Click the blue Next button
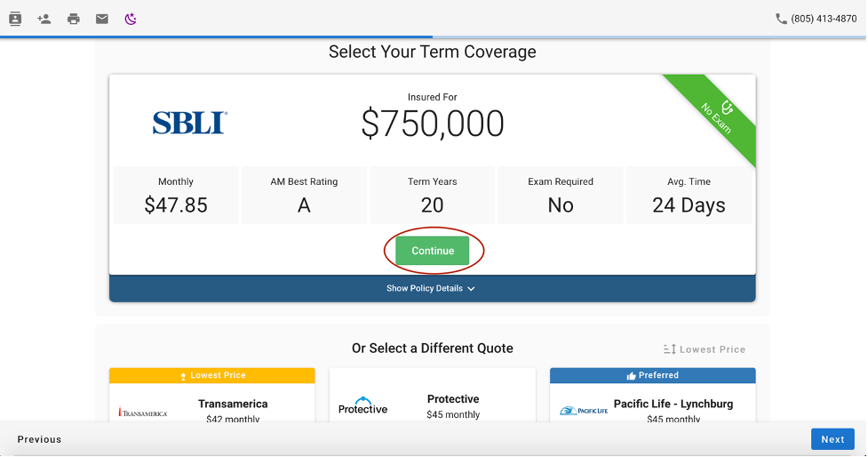868x457 pixels. [832, 439]
